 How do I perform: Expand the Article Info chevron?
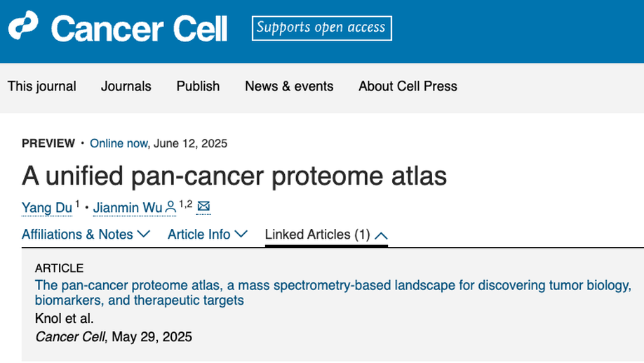[241, 234]
